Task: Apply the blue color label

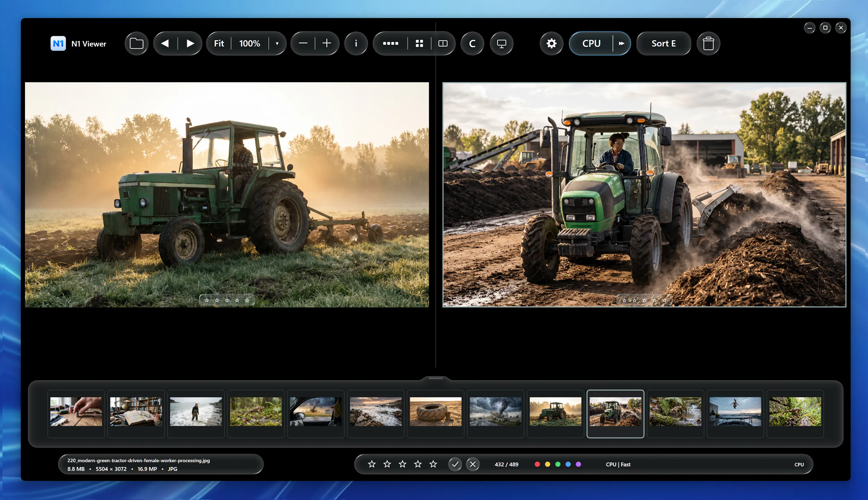Action: pos(568,464)
